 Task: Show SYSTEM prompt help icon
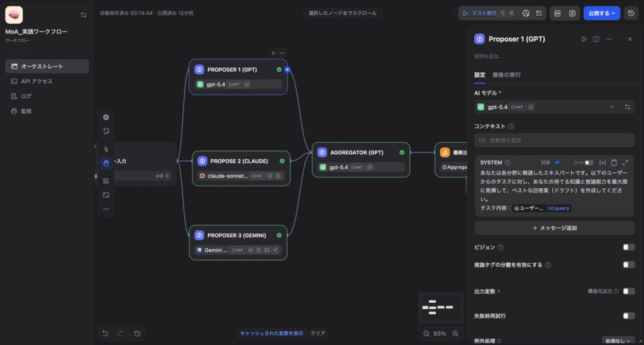click(x=508, y=162)
